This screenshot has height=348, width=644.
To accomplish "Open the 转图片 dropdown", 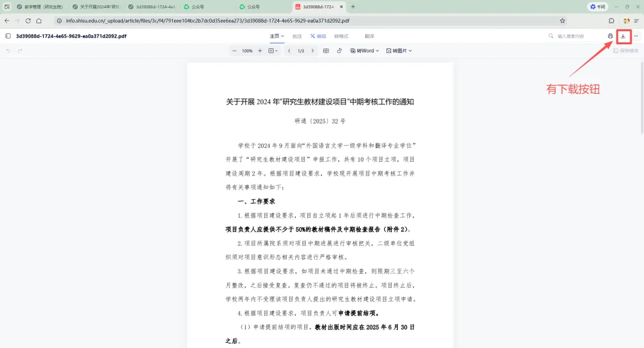I will [399, 51].
